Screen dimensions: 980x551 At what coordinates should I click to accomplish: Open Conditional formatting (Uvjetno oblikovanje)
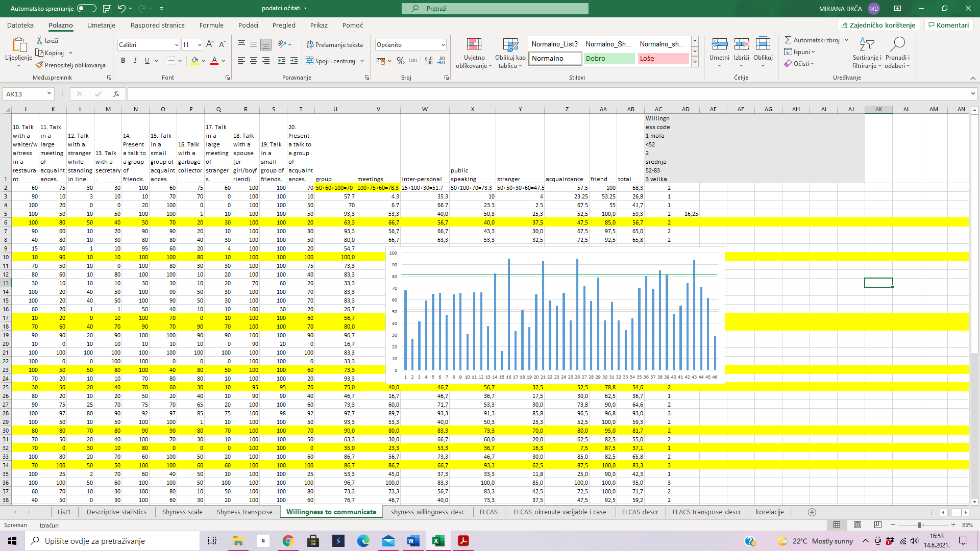tap(474, 53)
